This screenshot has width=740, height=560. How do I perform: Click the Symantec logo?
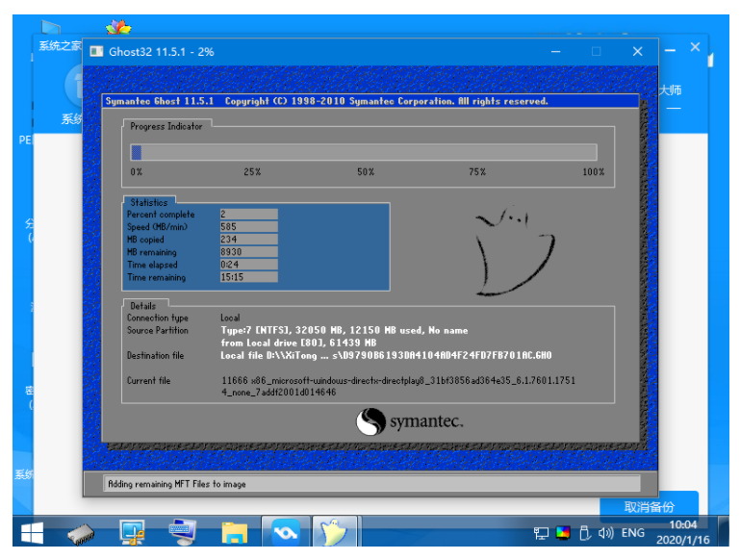click(x=410, y=421)
